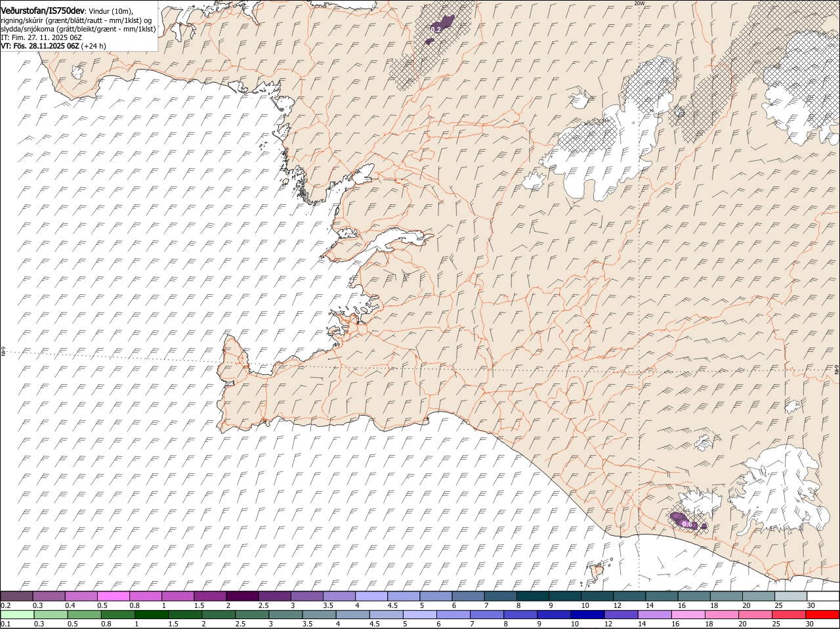Screen dimensions: 840x629
Task: Select the dark teal upper swatch starting at 8
Action: pyautogui.click(x=533, y=596)
